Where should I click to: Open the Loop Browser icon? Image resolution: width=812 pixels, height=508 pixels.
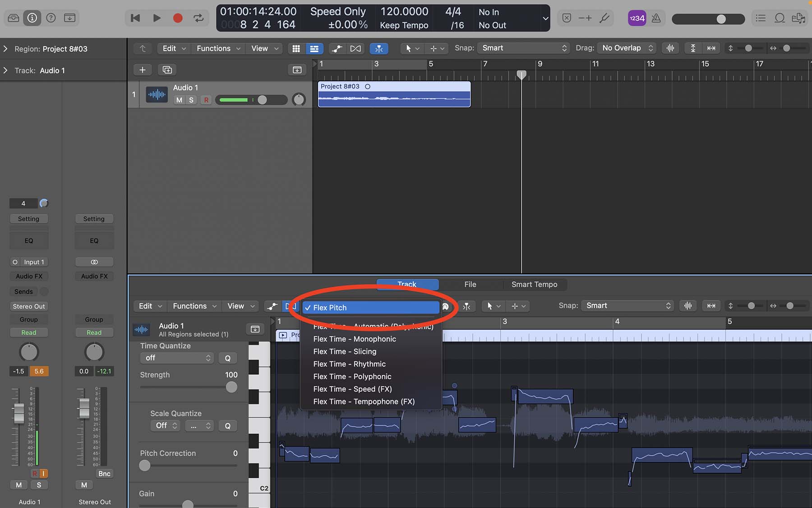point(780,18)
